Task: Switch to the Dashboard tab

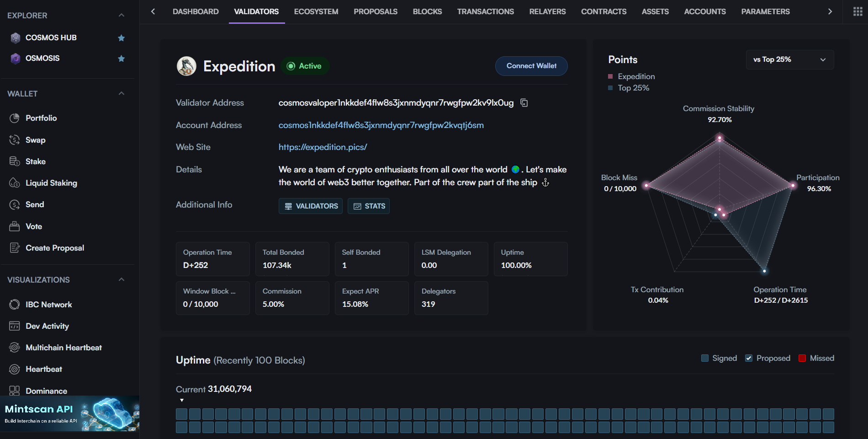Action: pyautogui.click(x=196, y=11)
